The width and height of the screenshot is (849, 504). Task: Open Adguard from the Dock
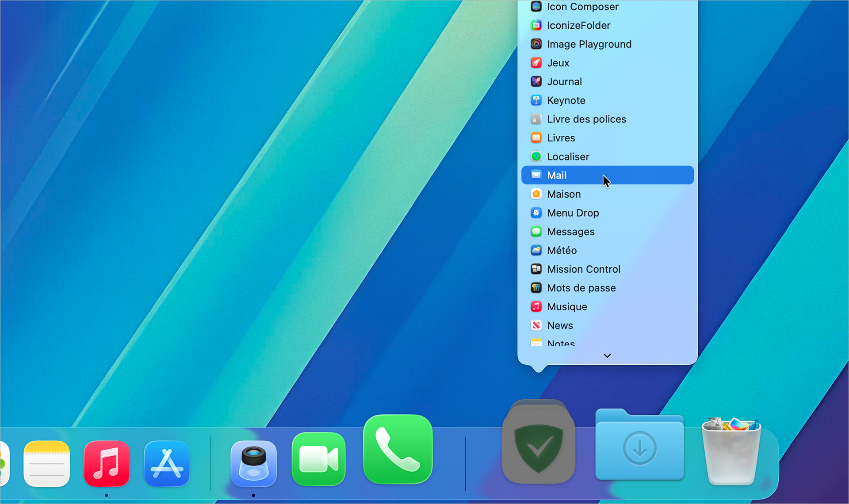pyautogui.click(x=539, y=442)
